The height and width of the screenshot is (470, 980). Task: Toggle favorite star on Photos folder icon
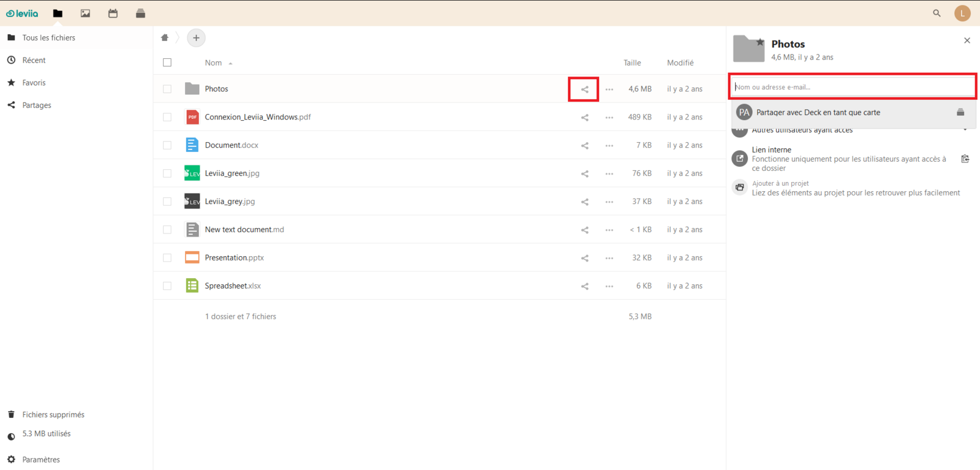click(760, 42)
